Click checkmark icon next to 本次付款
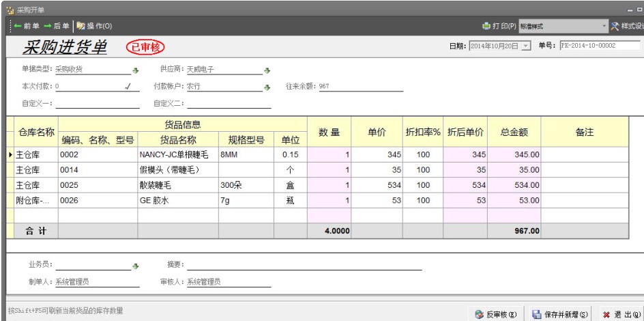Screen dimensions: 644x321 tap(128, 87)
